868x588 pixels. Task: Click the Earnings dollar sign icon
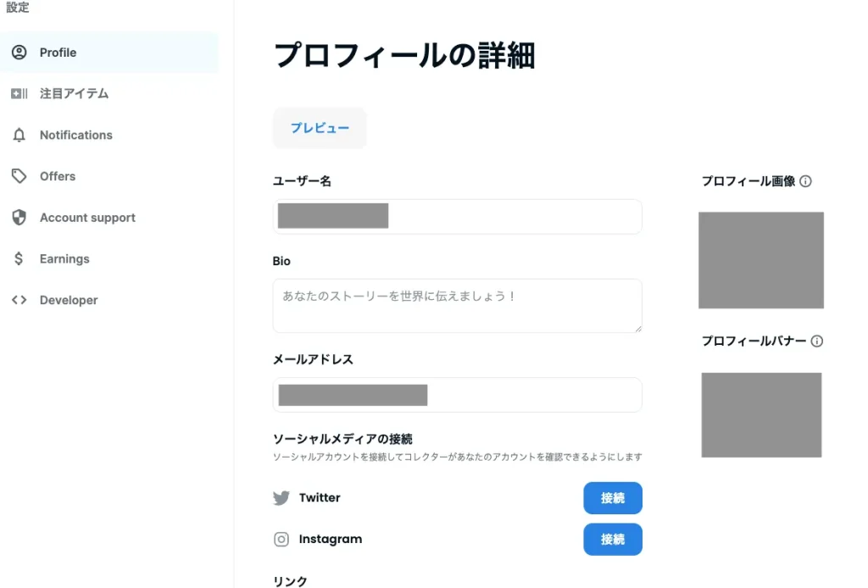pyautogui.click(x=19, y=259)
